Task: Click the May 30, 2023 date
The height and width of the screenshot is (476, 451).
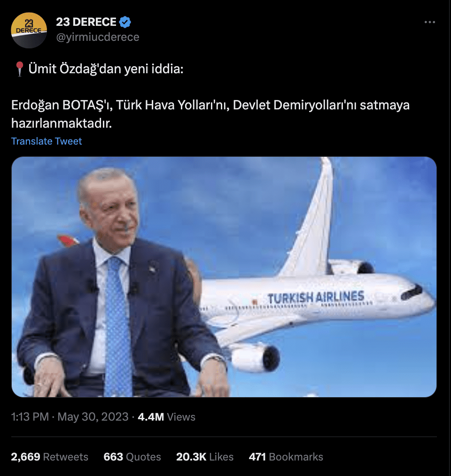Action: pyautogui.click(x=93, y=417)
